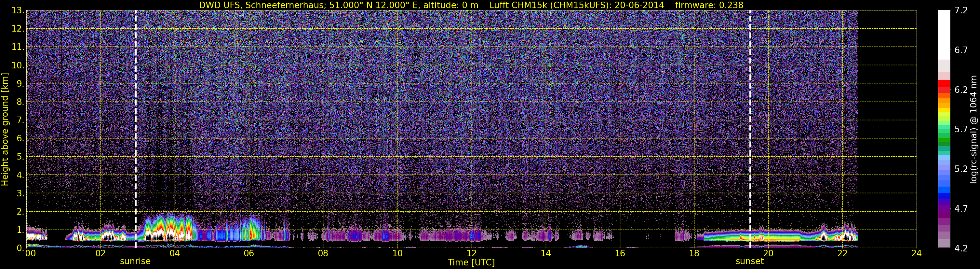Click the 'firmware: 0.238' text
This screenshot has height=269, width=980.
pyautogui.click(x=709, y=5)
